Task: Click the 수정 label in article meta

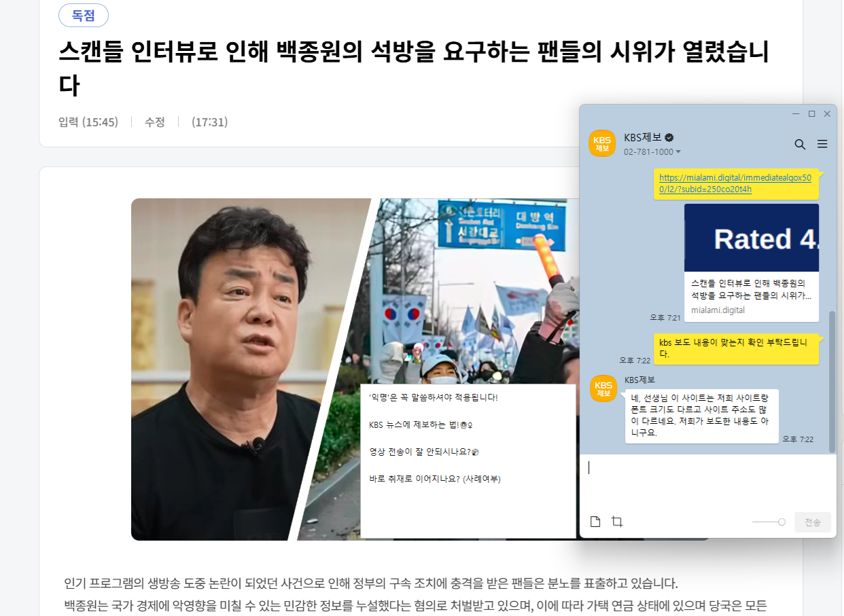Action: click(x=154, y=122)
